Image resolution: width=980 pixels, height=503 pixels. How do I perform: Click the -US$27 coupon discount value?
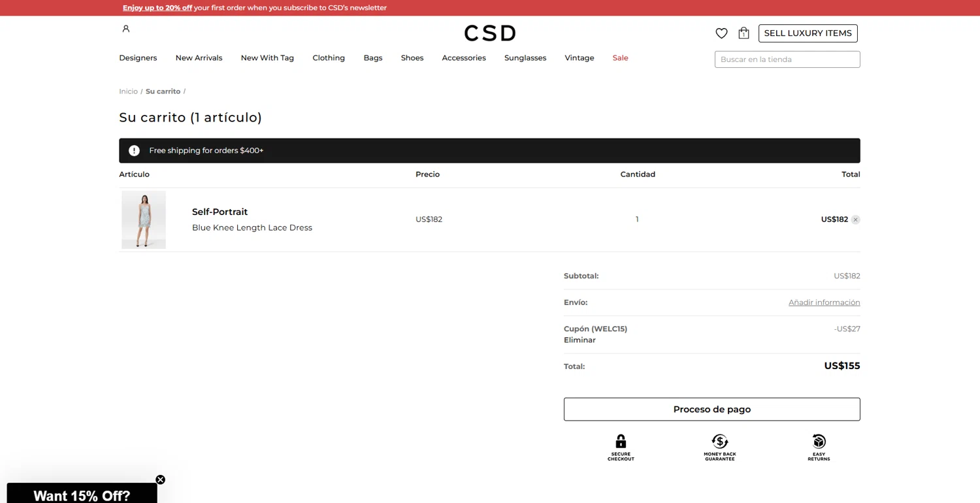point(847,329)
